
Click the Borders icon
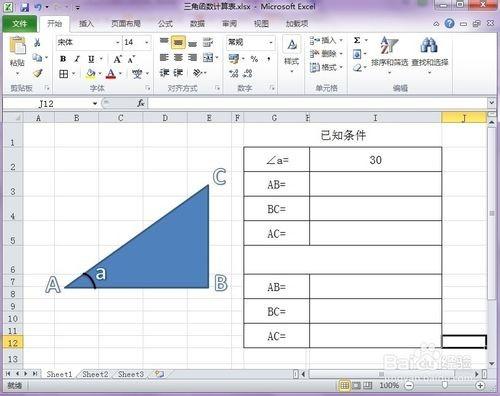(63, 74)
